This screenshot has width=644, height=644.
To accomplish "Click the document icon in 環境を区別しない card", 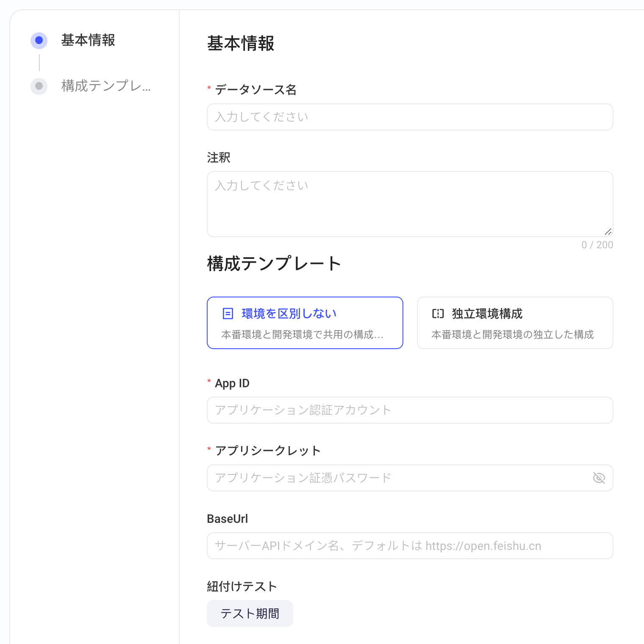I will pyautogui.click(x=228, y=314).
